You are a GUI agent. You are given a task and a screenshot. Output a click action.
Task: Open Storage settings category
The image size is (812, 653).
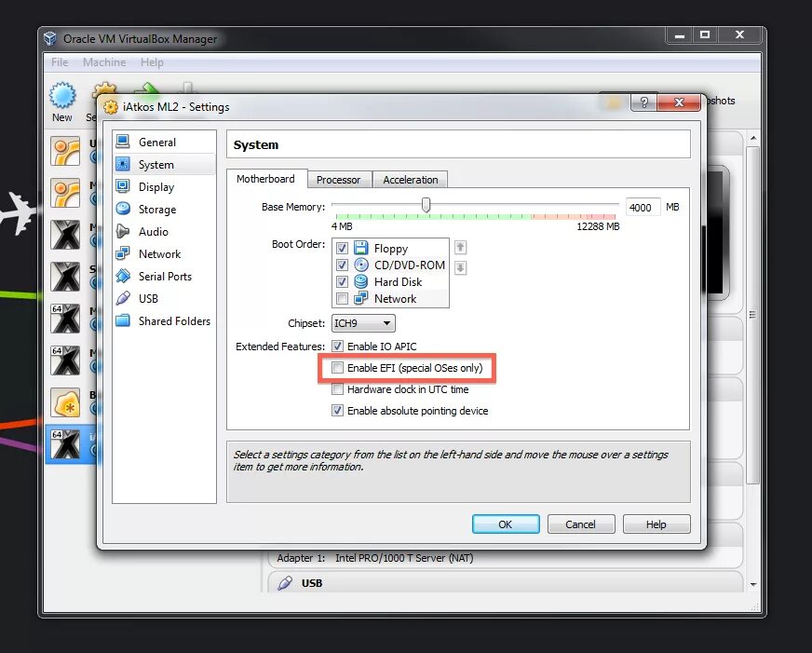click(x=164, y=210)
